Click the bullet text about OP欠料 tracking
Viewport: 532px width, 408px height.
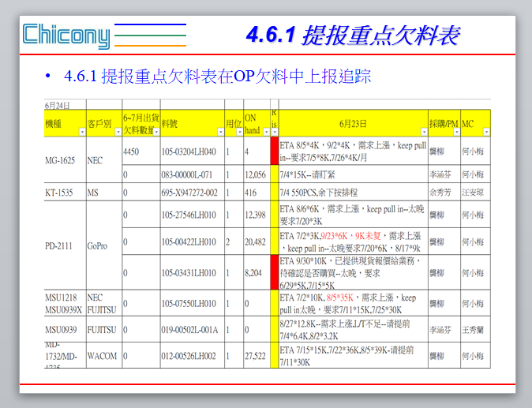point(218,77)
